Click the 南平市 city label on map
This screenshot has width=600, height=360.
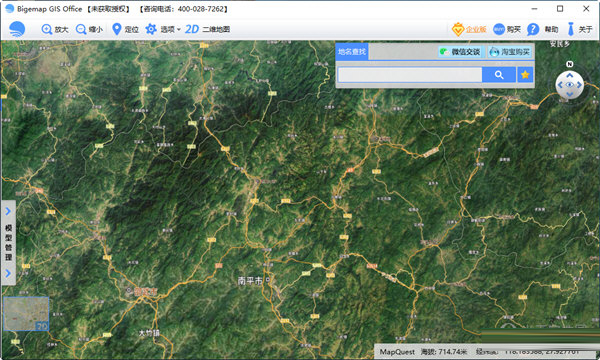pyautogui.click(x=249, y=281)
